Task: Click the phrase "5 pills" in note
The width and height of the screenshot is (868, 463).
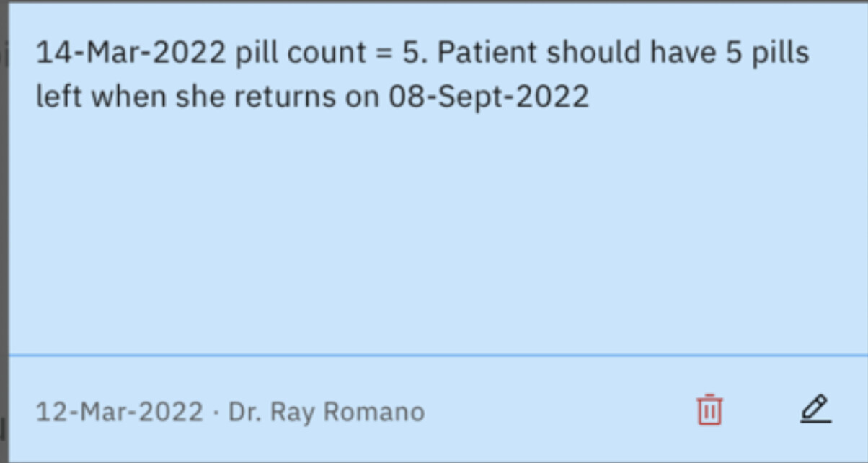Action: (767, 53)
